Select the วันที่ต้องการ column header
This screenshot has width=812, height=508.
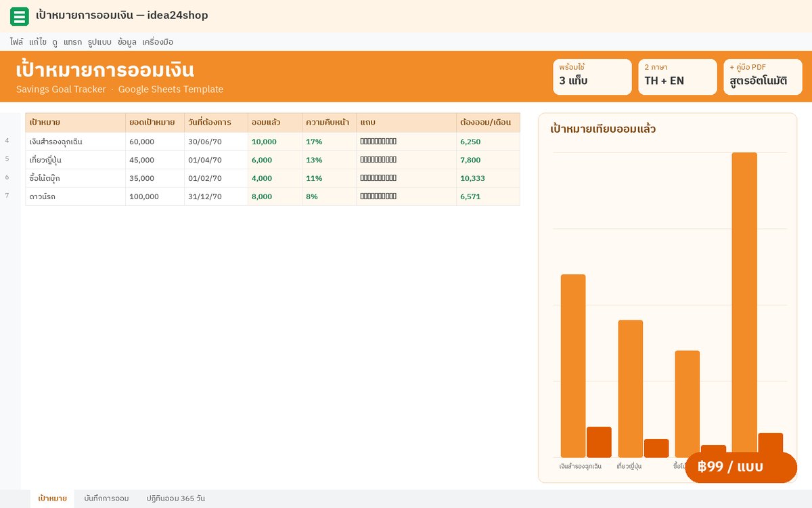[x=216, y=123]
